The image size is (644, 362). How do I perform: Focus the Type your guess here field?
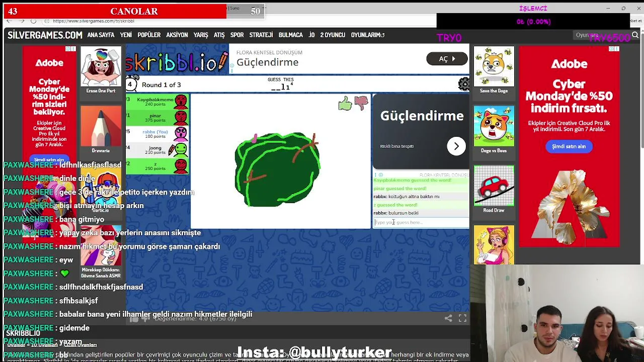pyautogui.click(x=421, y=222)
